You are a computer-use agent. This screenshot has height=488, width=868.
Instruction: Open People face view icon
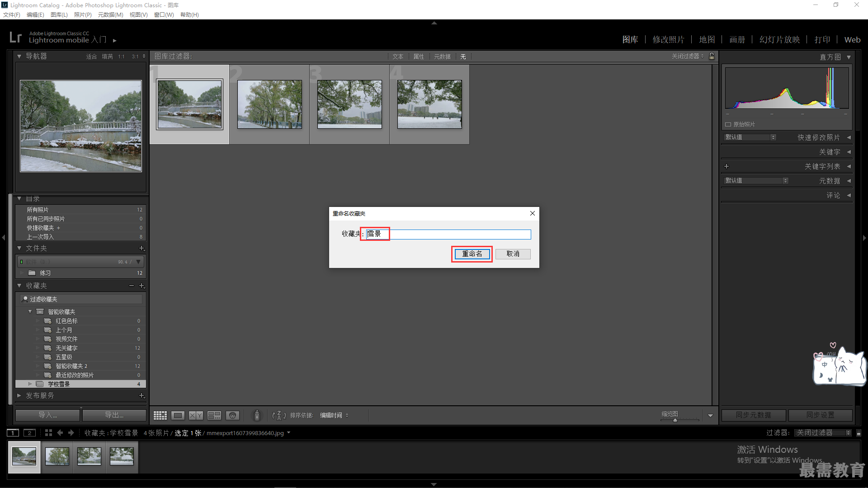click(232, 415)
